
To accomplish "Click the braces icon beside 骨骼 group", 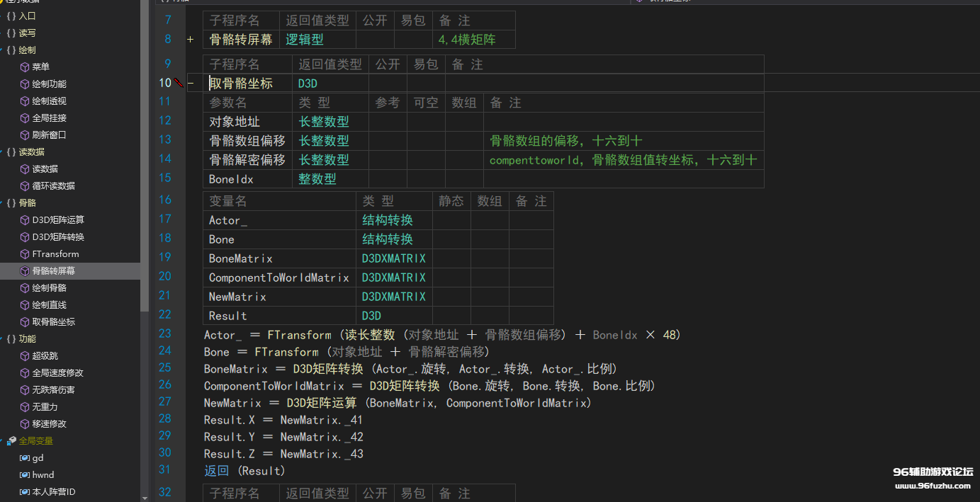I will tap(11, 203).
